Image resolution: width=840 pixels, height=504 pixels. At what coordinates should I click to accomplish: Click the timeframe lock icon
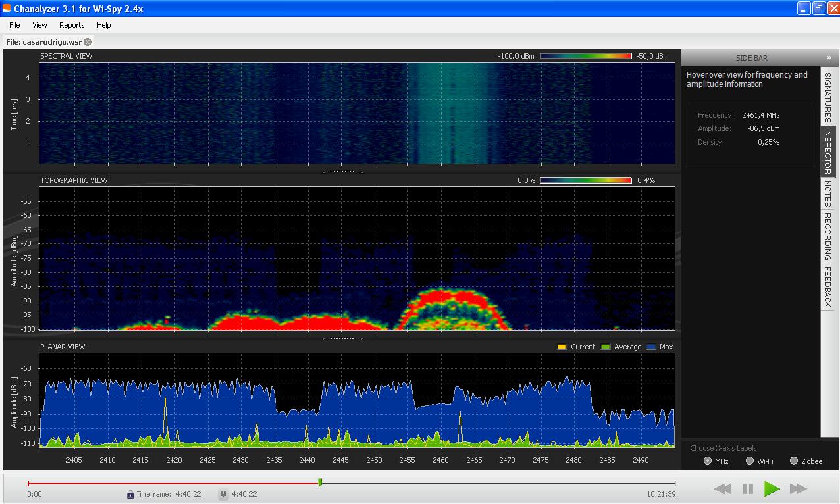(x=130, y=494)
